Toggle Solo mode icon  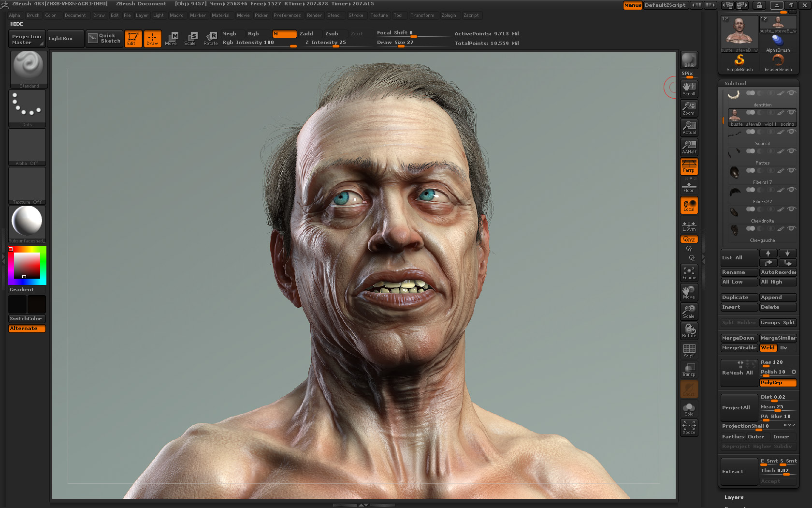coord(689,409)
